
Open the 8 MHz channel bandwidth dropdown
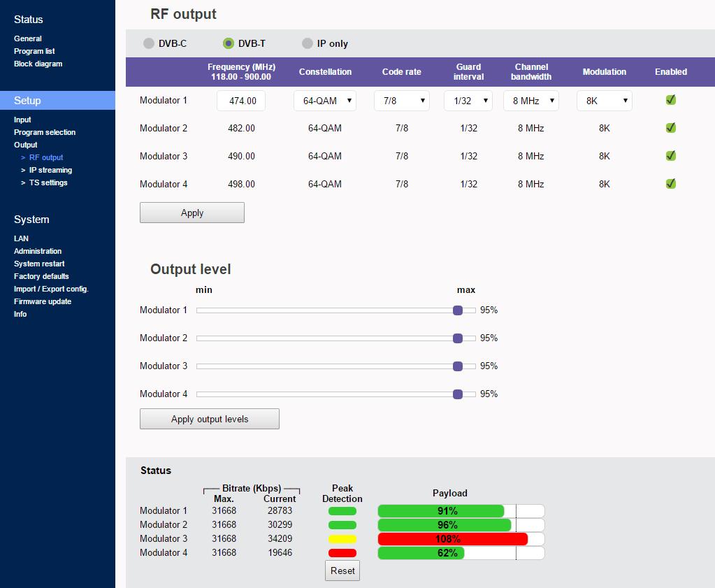coord(530,101)
